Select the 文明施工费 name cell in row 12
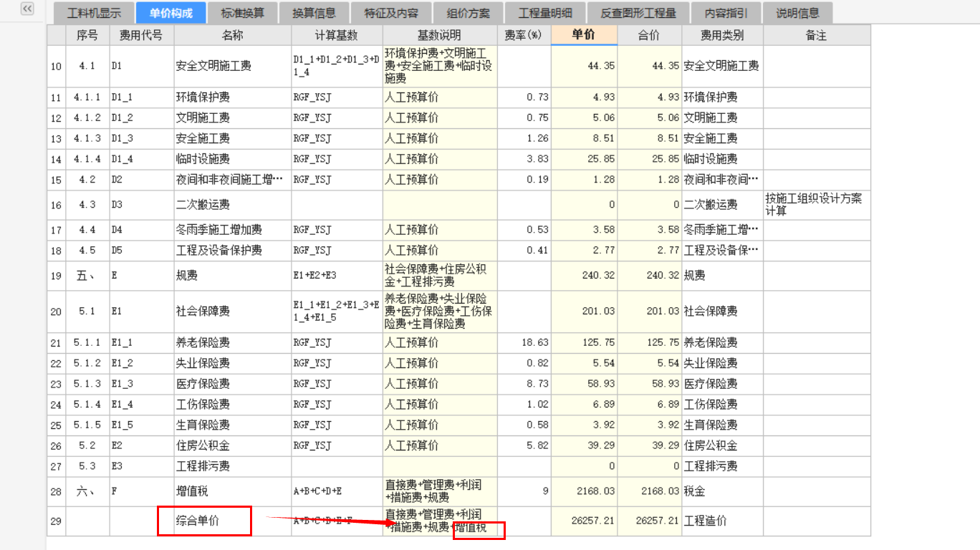 click(x=233, y=118)
